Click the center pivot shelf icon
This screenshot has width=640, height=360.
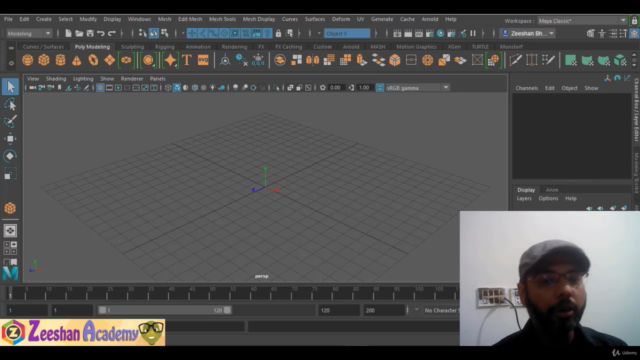(225, 60)
